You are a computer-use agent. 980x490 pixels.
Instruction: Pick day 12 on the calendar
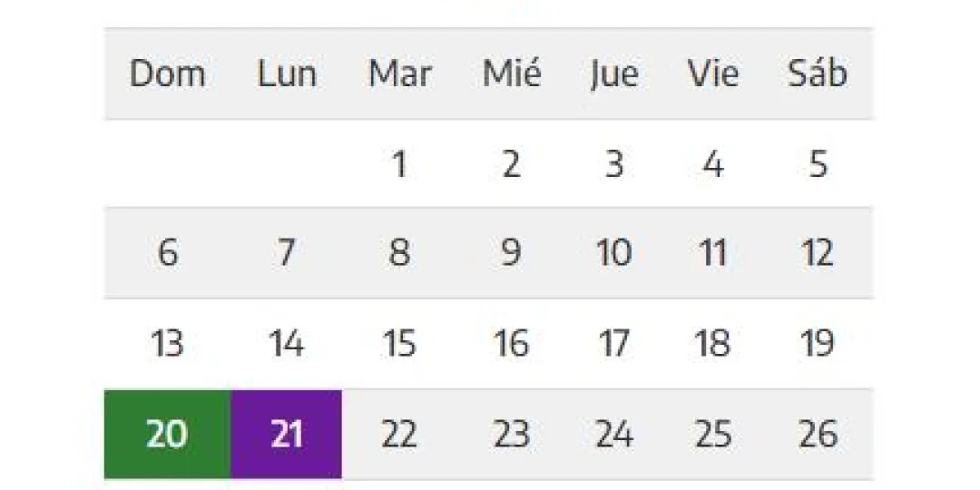click(x=818, y=253)
